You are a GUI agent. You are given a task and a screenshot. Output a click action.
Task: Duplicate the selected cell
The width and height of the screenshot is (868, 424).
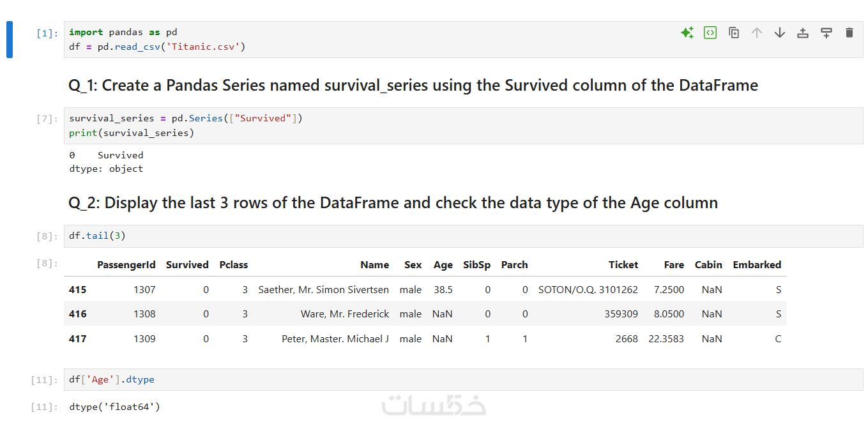pyautogui.click(x=734, y=33)
